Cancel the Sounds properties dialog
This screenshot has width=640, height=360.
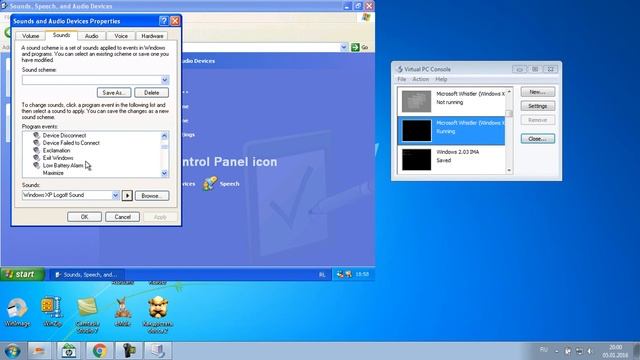(122, 217)
